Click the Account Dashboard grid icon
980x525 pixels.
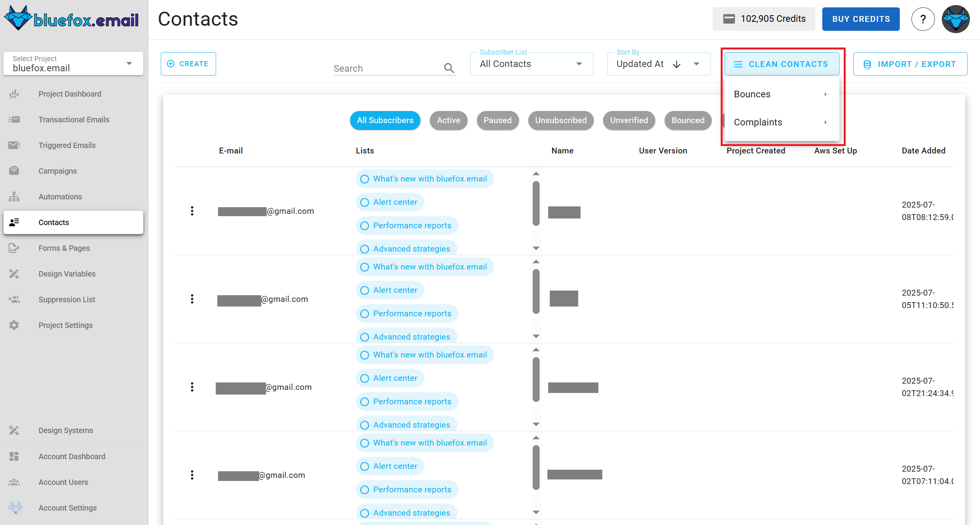pyautogui.click(x=14, y=456)
